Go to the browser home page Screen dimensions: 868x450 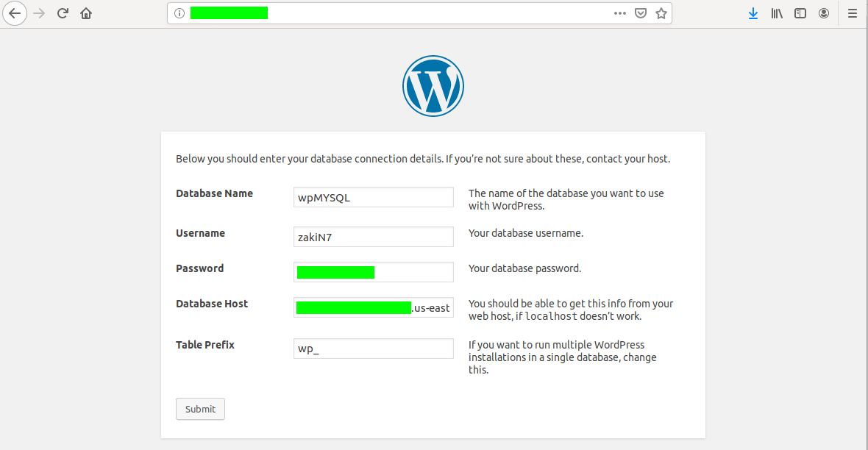click(86, 13)
